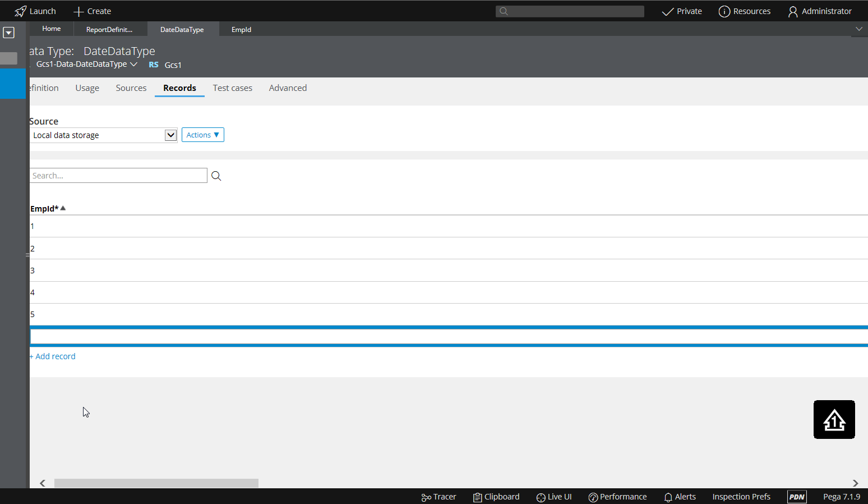Open the Actions dropdown menu
Image resolution: width=868 pixels, height=504 pixels.
(x=203, y=135)
